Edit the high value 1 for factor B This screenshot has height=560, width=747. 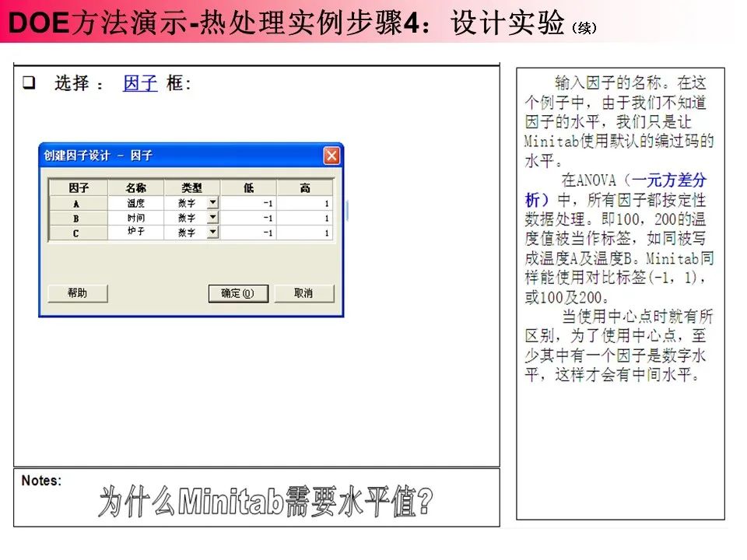tap(305, 218)
